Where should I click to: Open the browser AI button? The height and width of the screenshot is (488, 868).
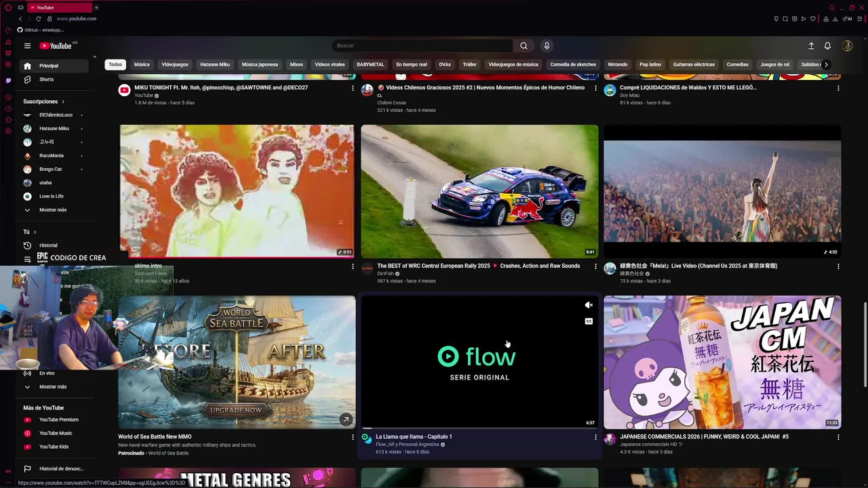[x=848, y=18]
